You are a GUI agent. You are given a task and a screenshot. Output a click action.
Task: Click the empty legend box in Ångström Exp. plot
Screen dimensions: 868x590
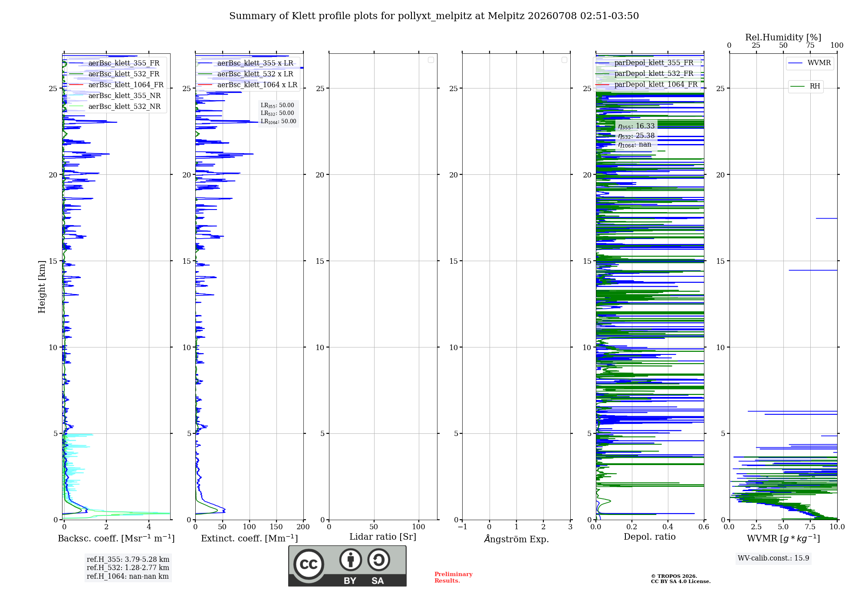pos(564,60)
